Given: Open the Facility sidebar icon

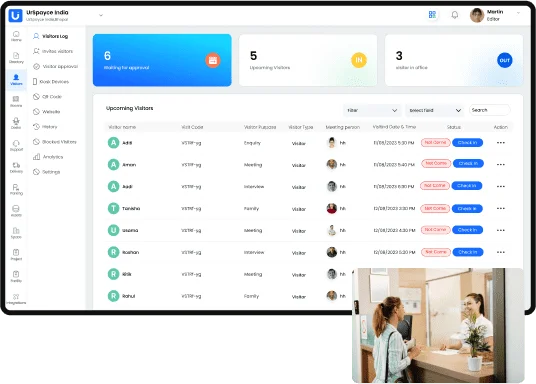Looking at the screenshot, I should [x=16, y=277].
